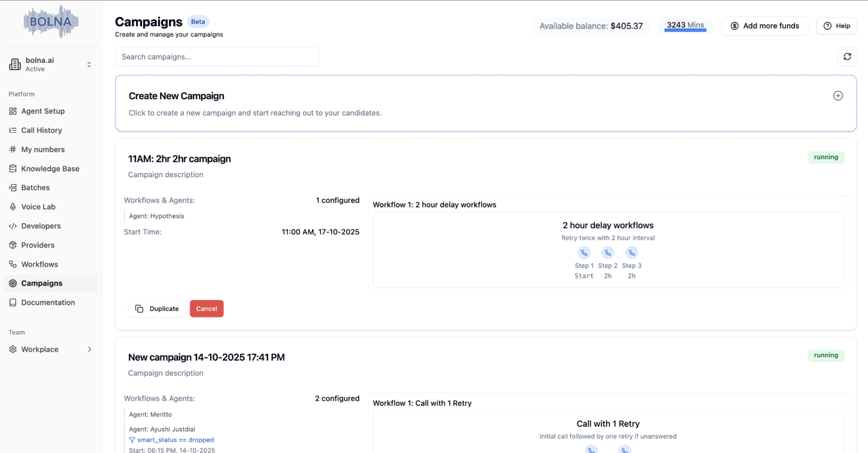Viewport: 868px width, 453px height.
Task: Expand the Workplace submenu arrow
Action: [x=89, y=349]
